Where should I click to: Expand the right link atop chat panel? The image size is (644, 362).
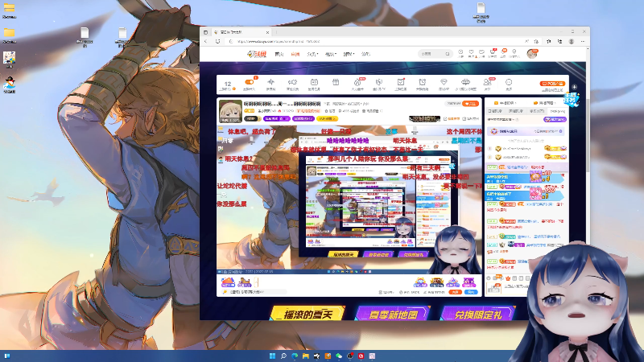coord(546,103)
